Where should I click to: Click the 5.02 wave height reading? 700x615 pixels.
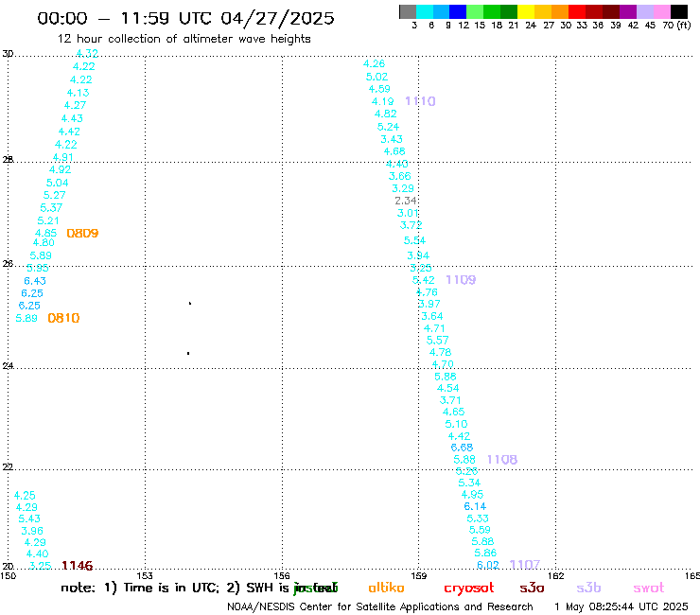point(376,77)
